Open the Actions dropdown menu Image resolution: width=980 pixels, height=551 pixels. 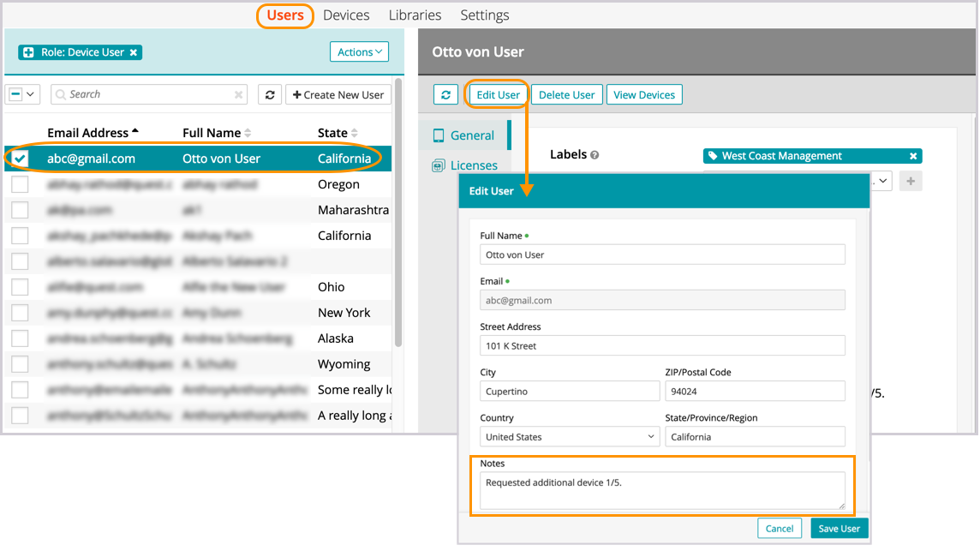359,52
